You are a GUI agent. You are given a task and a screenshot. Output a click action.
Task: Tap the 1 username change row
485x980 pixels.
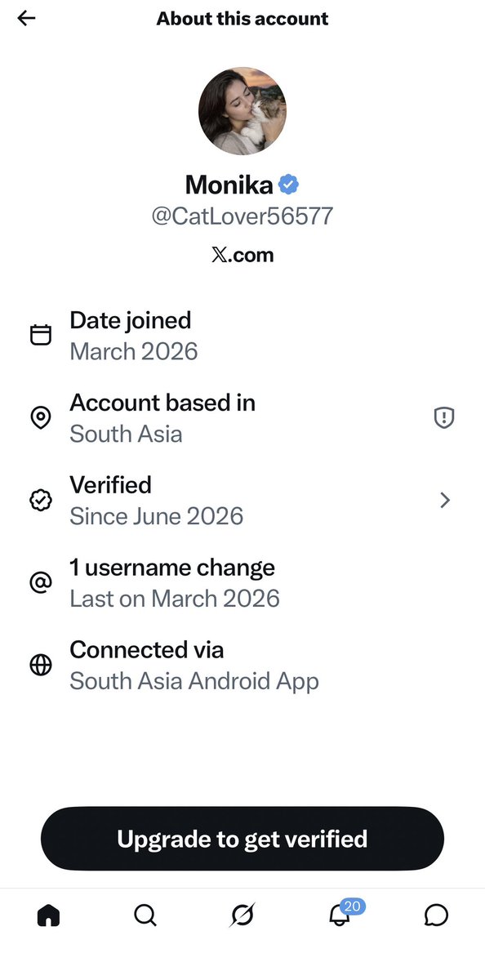coord(242,583)
